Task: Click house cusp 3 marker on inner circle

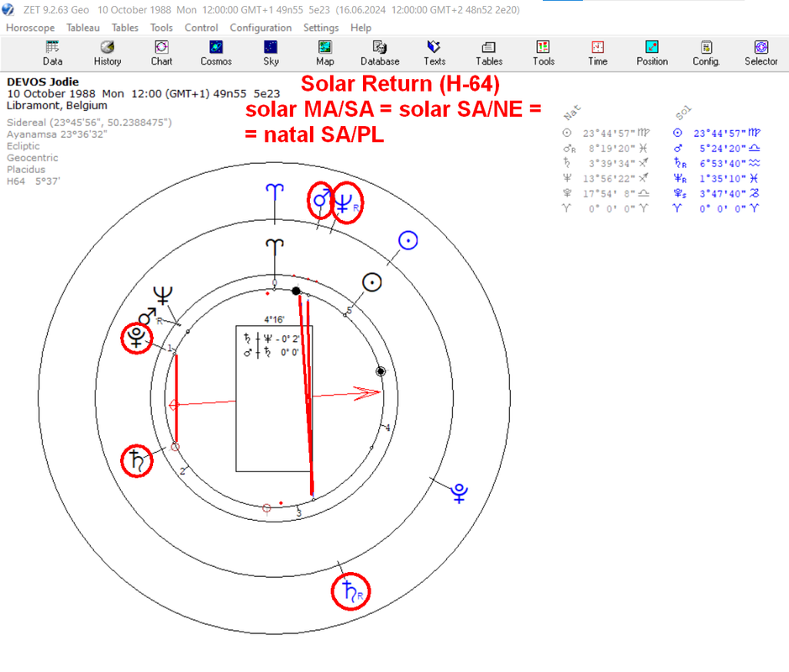Action: [x=299, y=513]
